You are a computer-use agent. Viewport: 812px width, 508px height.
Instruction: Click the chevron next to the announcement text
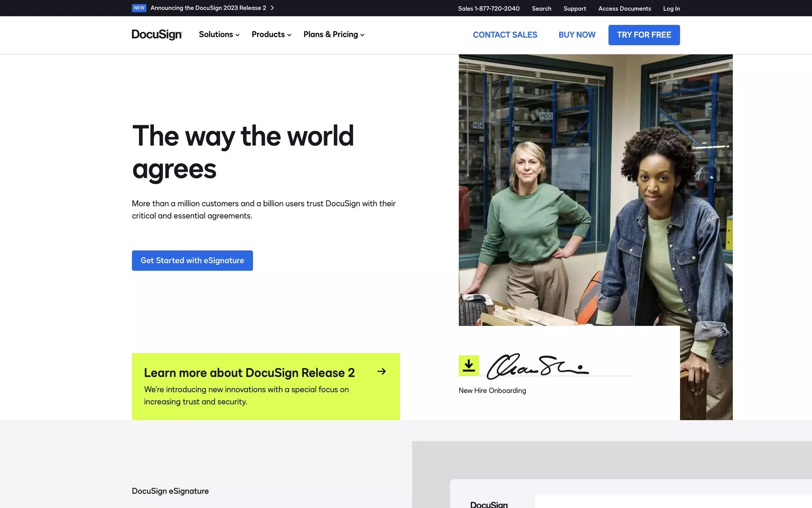coord(272,8)
